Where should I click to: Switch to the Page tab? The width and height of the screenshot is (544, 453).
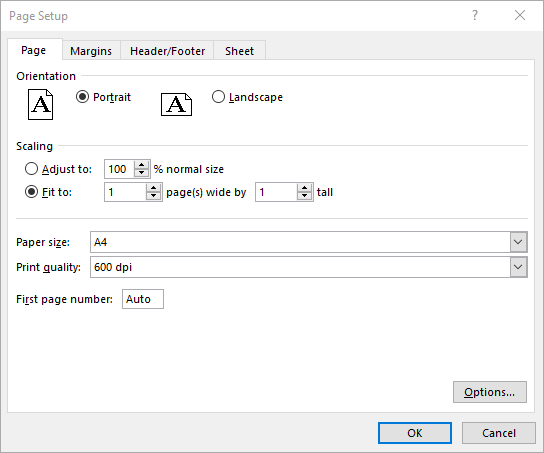click(34, 50)
